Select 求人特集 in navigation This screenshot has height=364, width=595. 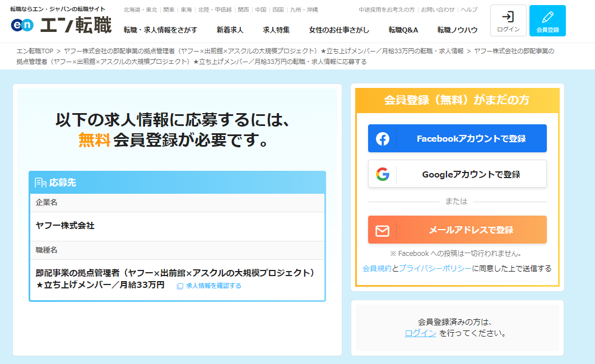[x=276, y=30]
